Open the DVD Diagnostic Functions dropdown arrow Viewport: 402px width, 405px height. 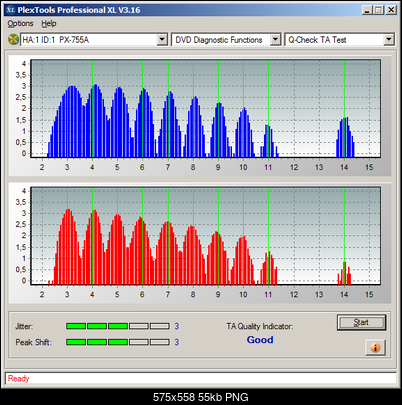pos(275,40)
